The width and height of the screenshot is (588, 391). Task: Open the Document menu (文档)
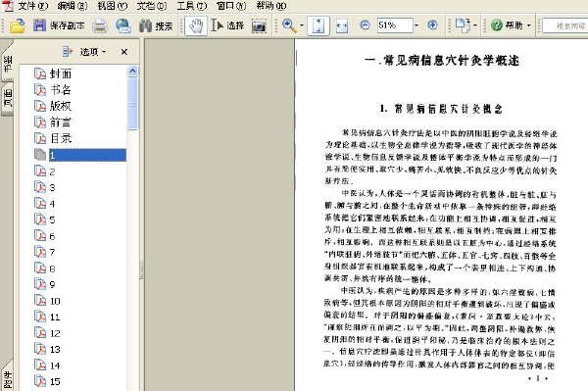click(x=152, y=6)
